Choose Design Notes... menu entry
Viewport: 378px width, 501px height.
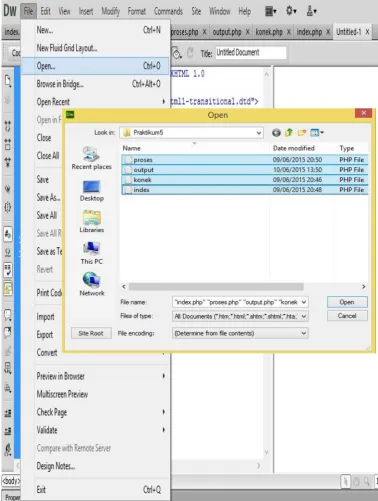(x=96, y=466)
